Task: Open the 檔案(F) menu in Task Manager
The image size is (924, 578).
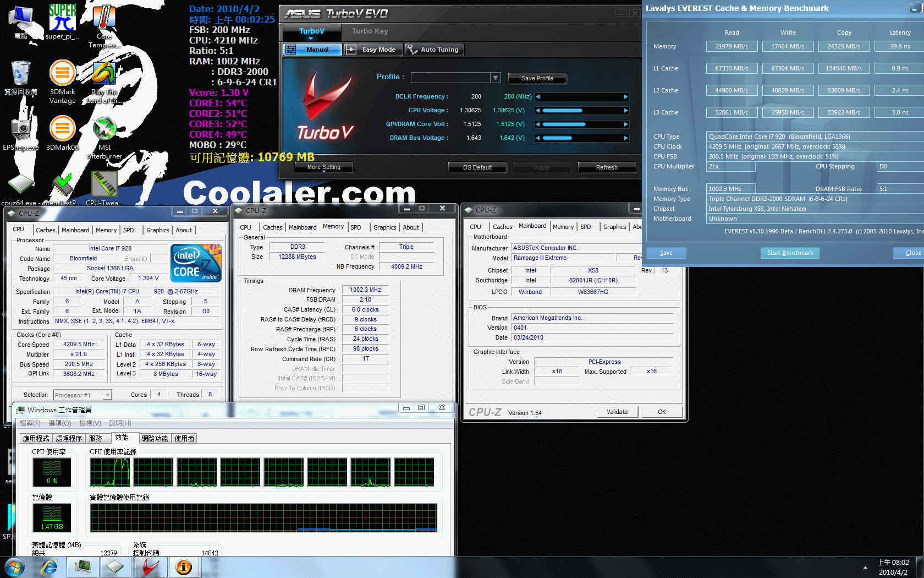Action: [30, 423]
